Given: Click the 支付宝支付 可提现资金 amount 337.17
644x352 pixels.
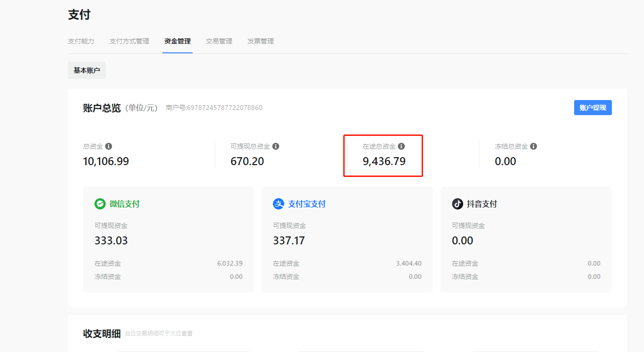Looking at the screenshot, I should [289, 241].
